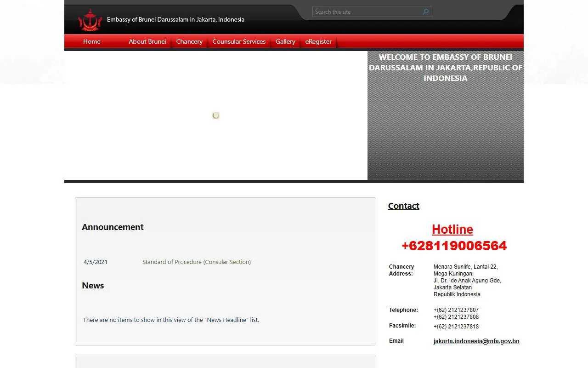The image size is (588, 368).
Task: Click the Welcome to Embassy banner heading
Action: click(446, 68)
